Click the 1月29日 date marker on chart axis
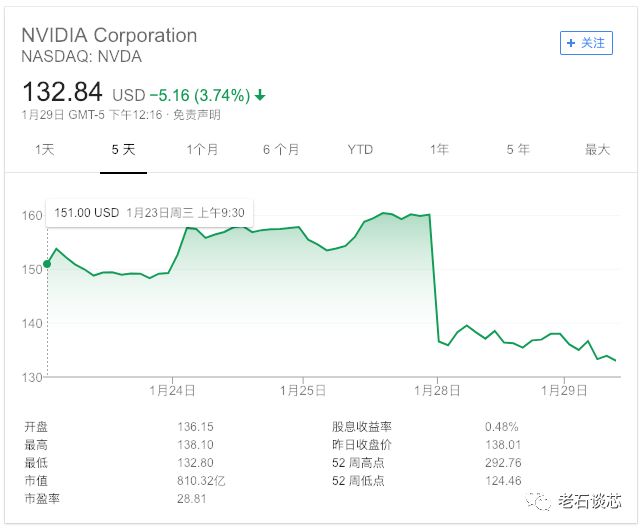The width and height of the screenshot is (642, 529). coord(564,390)
